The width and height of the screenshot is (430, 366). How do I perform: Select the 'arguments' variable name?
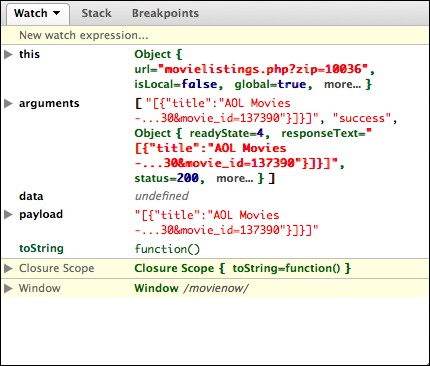click(49, 104)
